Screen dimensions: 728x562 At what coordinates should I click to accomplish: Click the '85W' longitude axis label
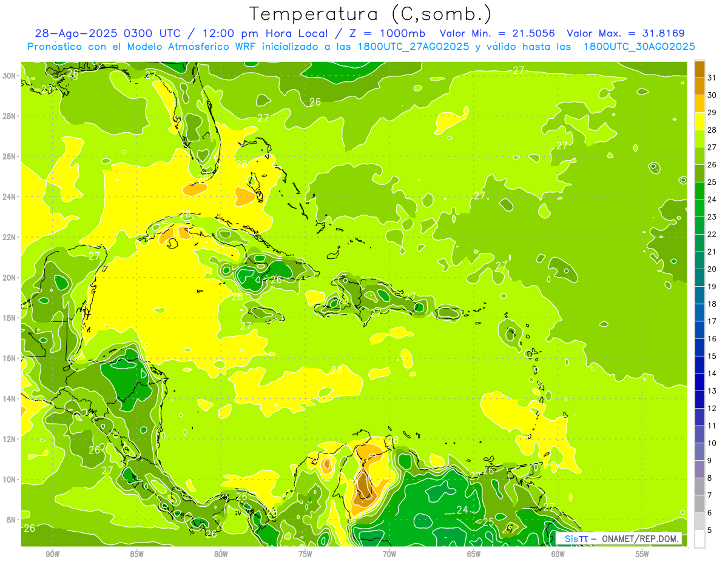(x=136, y=554)
